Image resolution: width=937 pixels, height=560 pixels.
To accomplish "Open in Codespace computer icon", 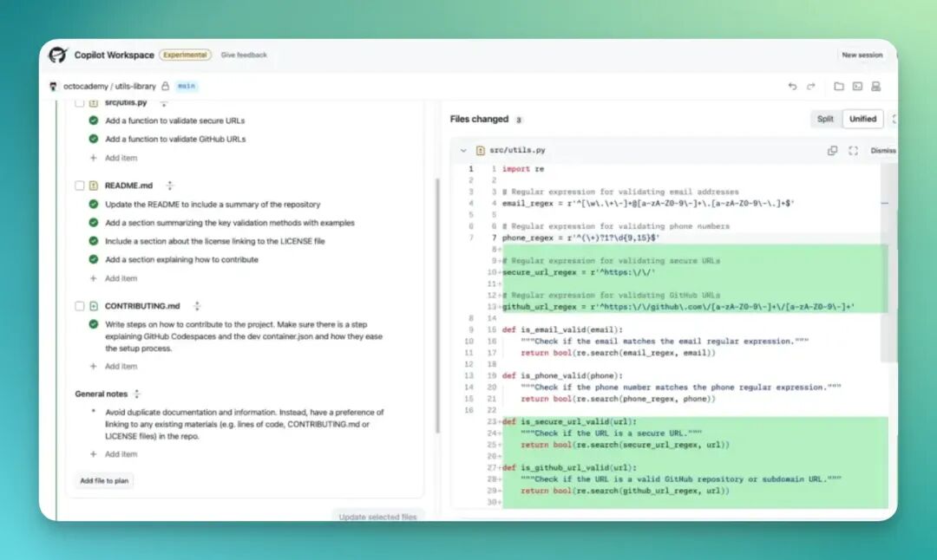I will pyautogui.click(x=876, y=86).
